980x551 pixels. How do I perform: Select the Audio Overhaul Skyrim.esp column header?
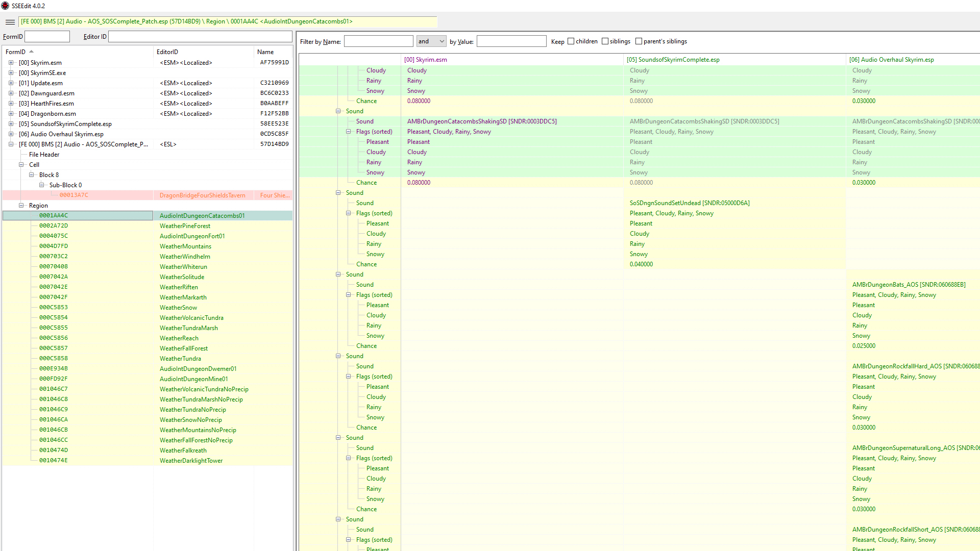891,60
